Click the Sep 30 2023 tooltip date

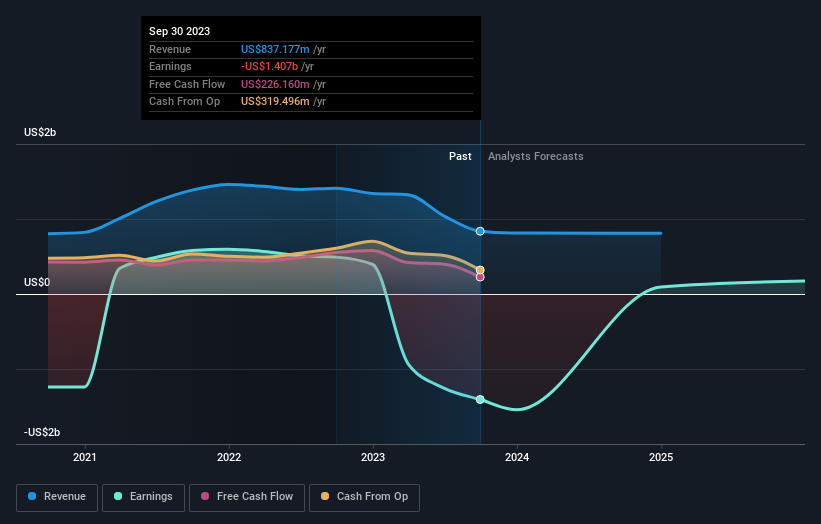(x=180, y=31)
